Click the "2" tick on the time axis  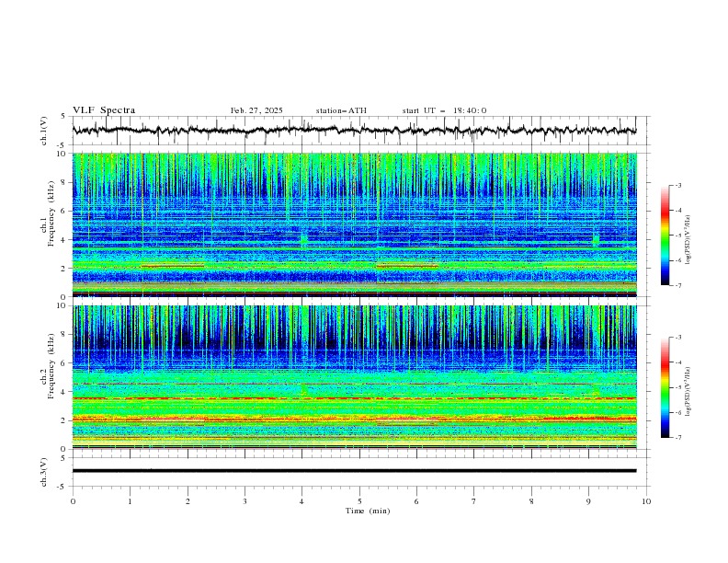(188, 501)
